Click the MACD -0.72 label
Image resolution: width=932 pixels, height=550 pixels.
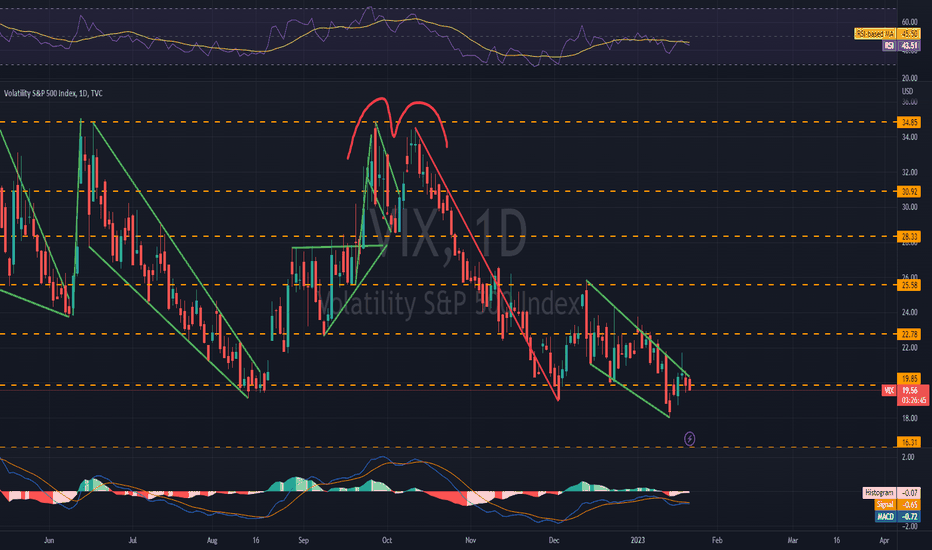coord(898,516)
